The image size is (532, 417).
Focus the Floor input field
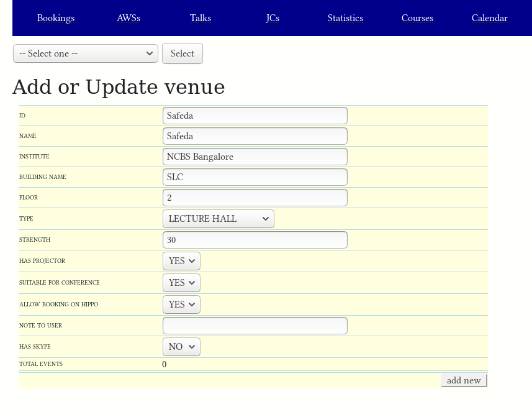tap(255, 198)
